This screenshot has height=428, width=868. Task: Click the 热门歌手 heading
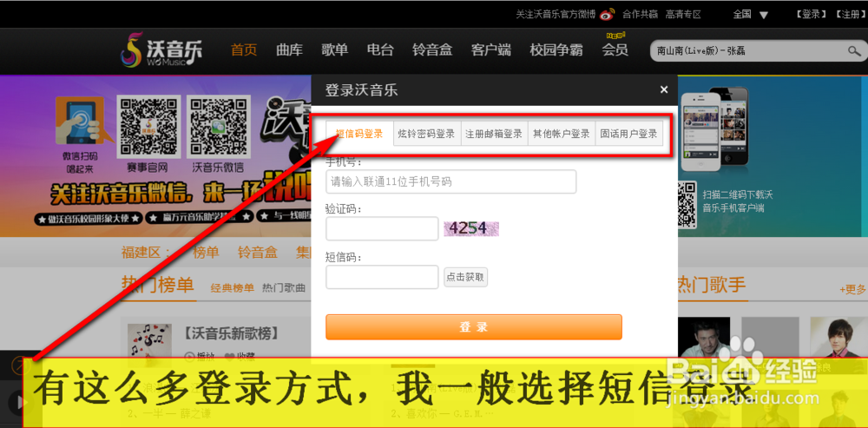click(712, 285)
